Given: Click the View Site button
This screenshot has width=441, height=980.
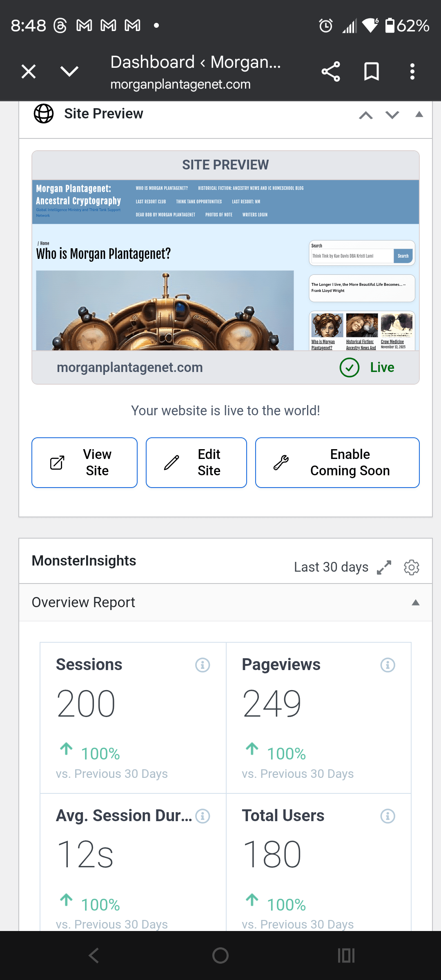Looking at the screenshot, I should [x=85, y=463].
